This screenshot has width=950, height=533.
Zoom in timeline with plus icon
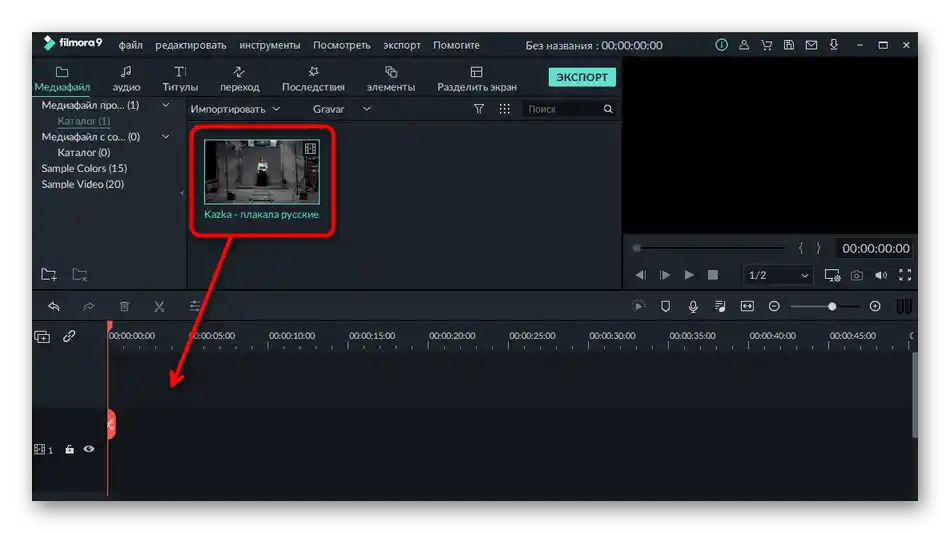pyautogui.click(x=875, y=306)
